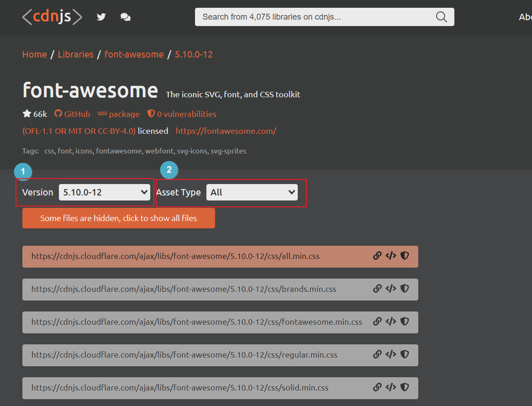Open the npm package link
Viewport: 532px width, 406px height.
coord(118,114)
